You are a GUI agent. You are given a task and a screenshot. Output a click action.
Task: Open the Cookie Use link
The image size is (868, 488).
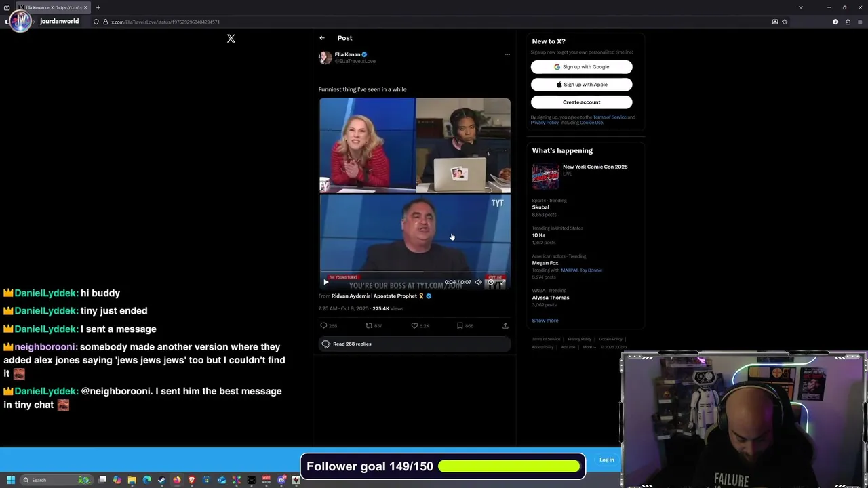tap(591, 123)
